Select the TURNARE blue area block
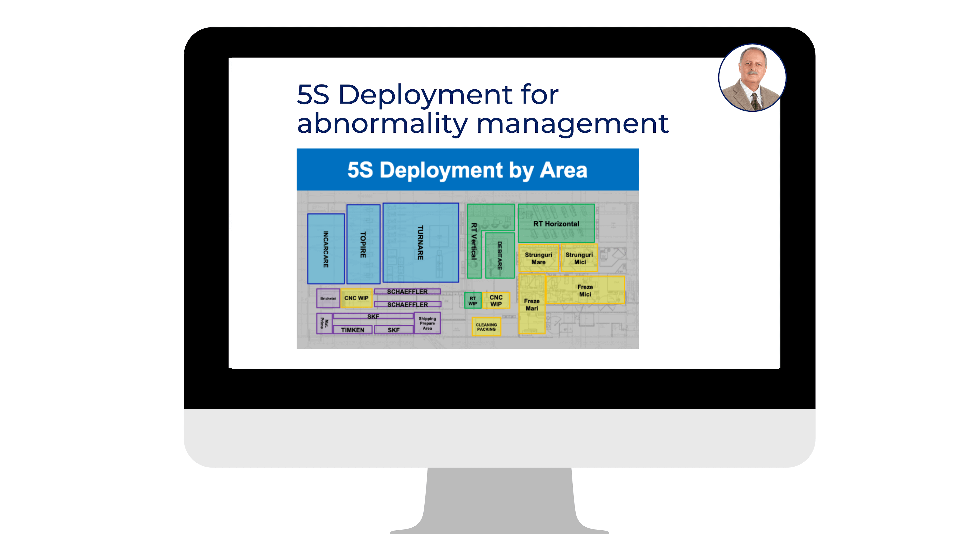The image size is (980, 551). tap(421, 243)
